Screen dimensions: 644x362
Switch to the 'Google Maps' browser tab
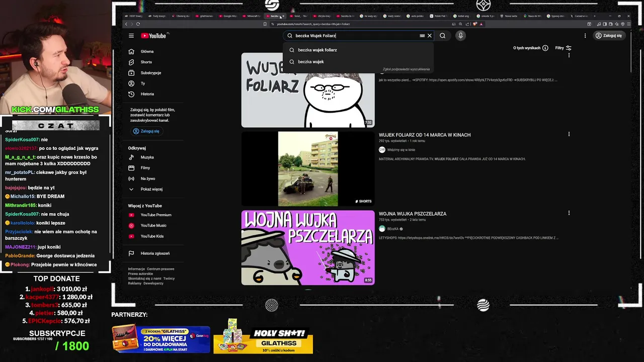tap(229, 16)
